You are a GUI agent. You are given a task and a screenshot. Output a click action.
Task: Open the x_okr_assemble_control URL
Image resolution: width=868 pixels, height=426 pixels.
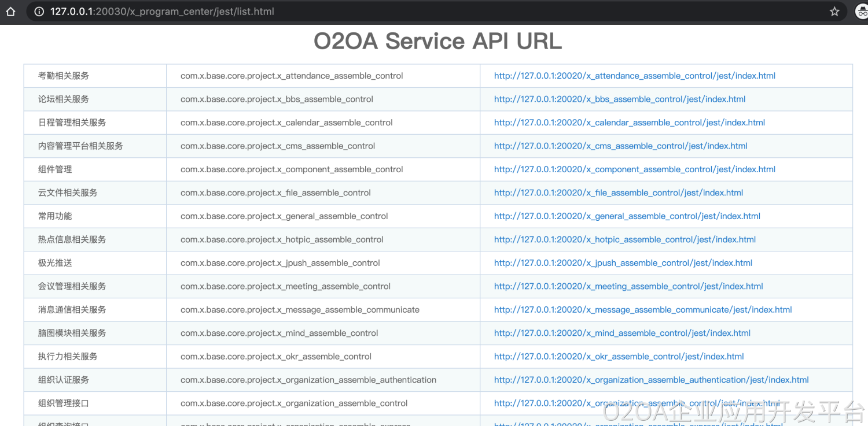click(x=619, y=357)
